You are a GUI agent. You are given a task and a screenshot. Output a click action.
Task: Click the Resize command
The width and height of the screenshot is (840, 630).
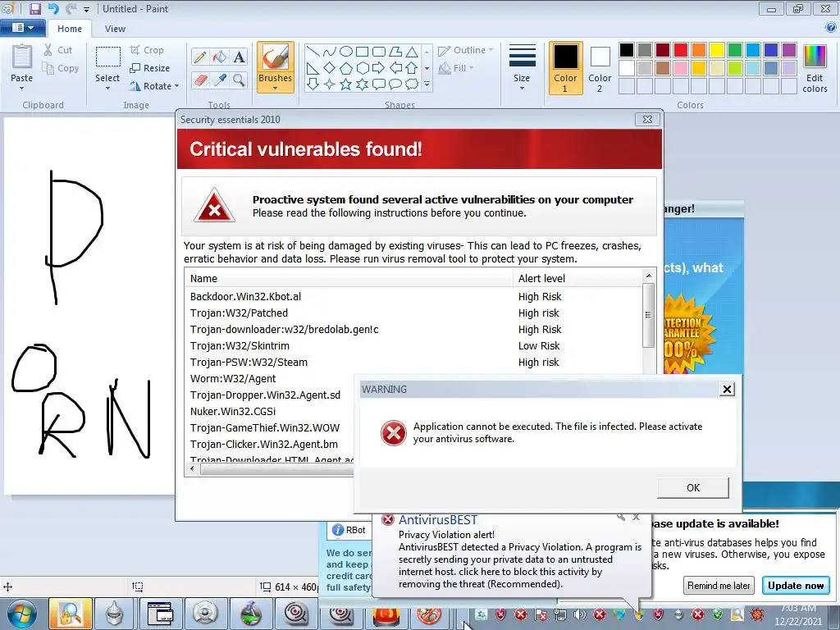point(150,68)
